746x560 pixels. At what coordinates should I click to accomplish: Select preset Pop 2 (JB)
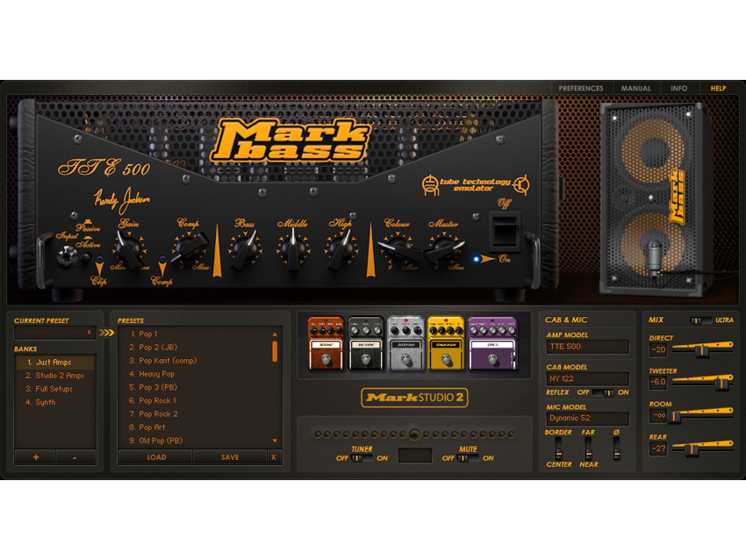(x=195, y=348)
